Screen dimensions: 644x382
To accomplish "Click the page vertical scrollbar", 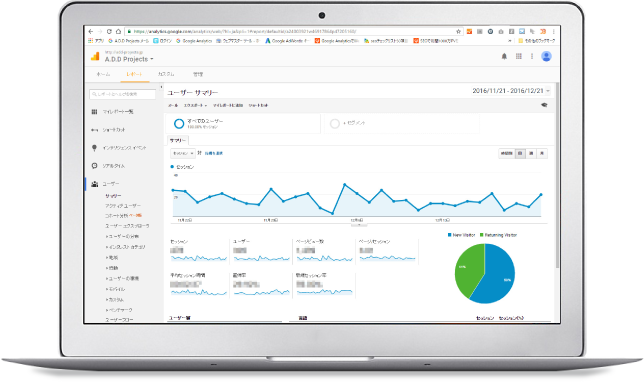I will 557,176.
